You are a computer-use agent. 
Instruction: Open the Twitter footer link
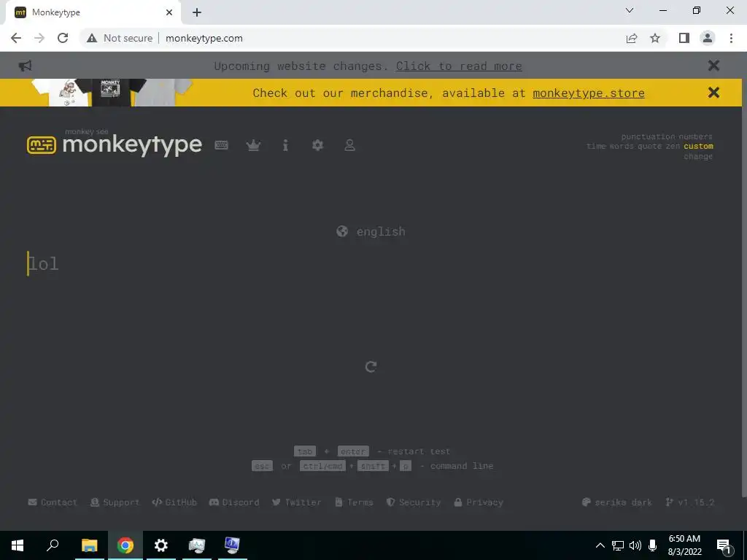pyautogui.click(x=296, y=502)
